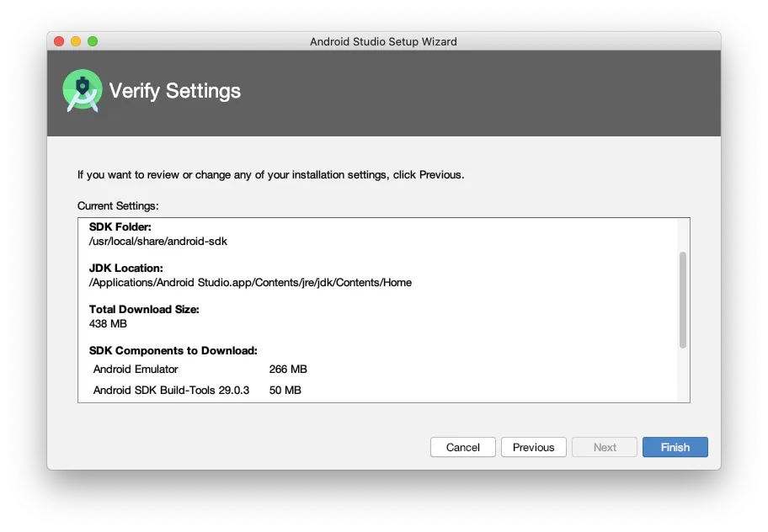The height and width of the screenshot is (532, 768).
Task: Click the disabled Next button
Action: coord(605,447)
